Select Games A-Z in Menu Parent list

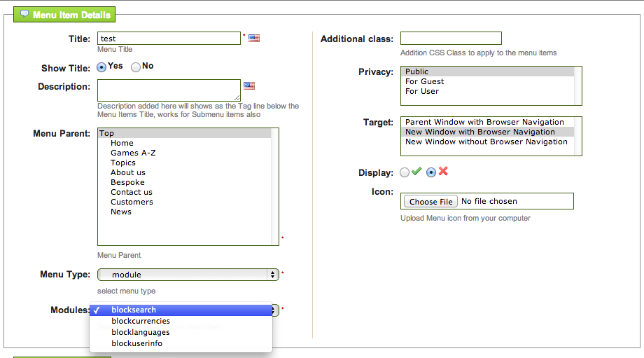[184, 153]
